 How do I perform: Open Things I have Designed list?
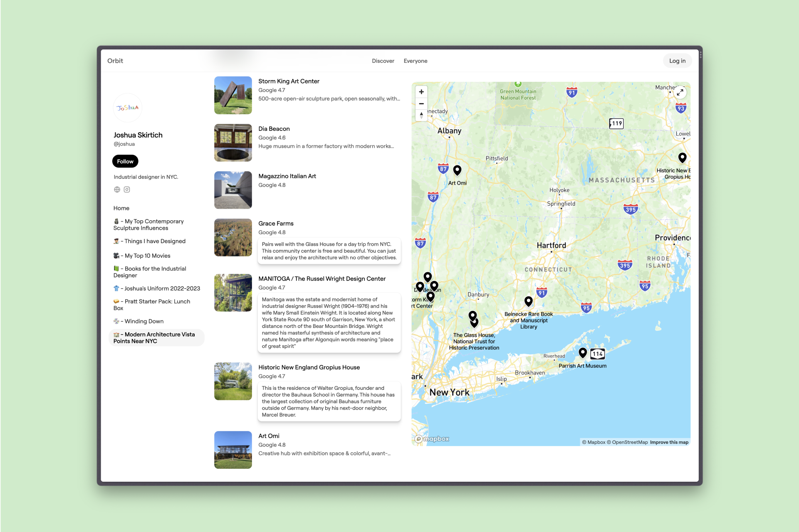click(x=156, y=241)
